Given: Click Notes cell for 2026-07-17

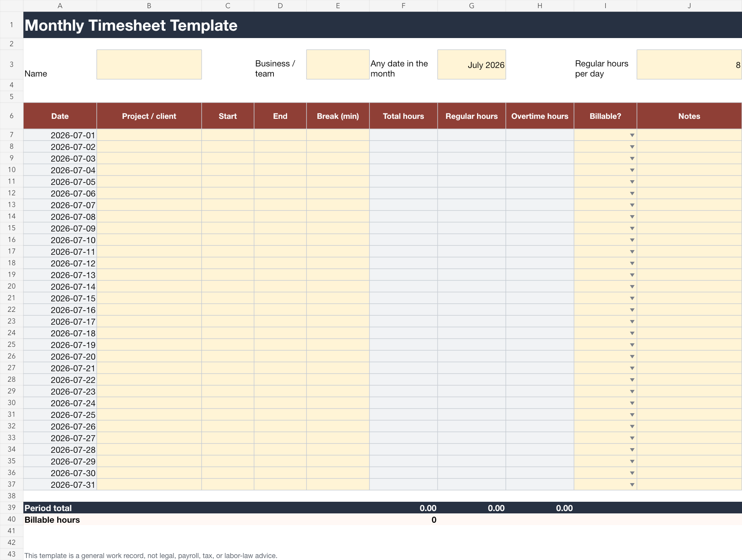Looking at the screenshot, I should tap(689, 322).
